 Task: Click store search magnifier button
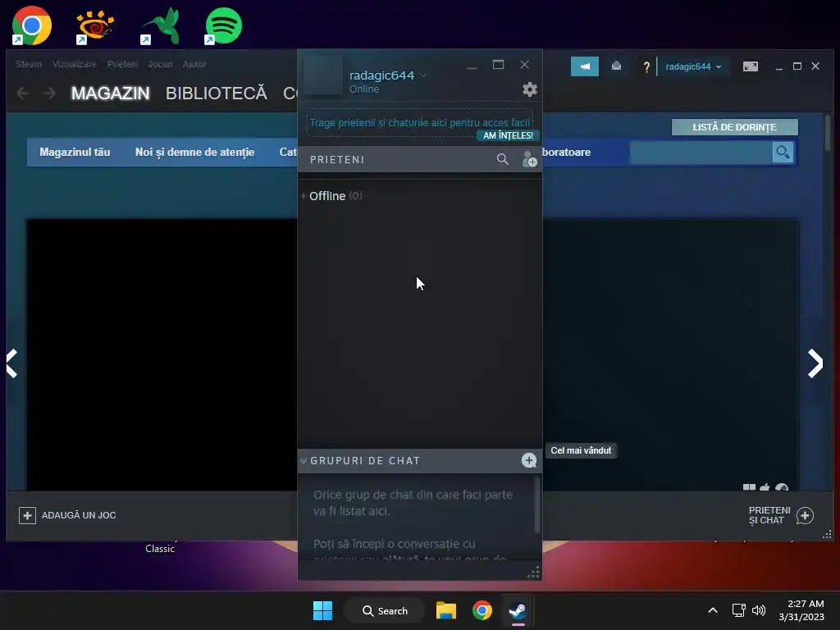click(x=783, y=152)
